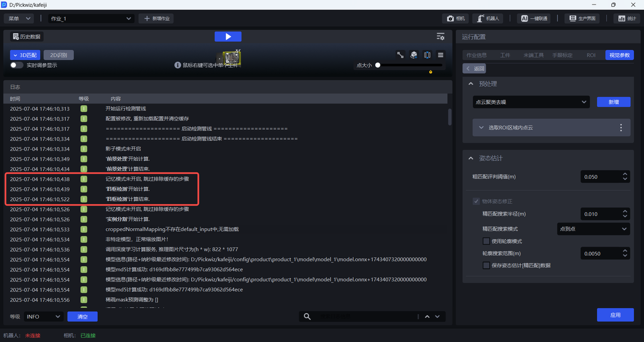Open the 机器人 robot panel
Viewport: 644px width, 342px height.
[488, 19]
